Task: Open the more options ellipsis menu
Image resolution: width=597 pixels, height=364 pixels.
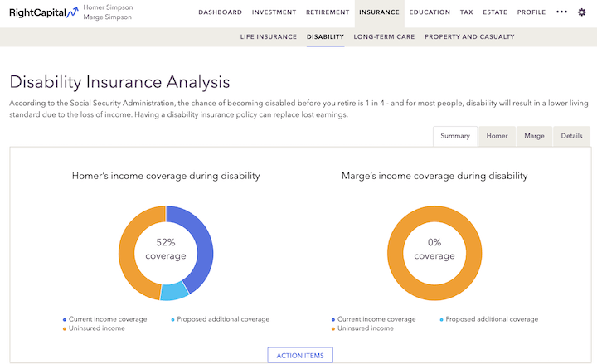Action: [x=561, y=12]
